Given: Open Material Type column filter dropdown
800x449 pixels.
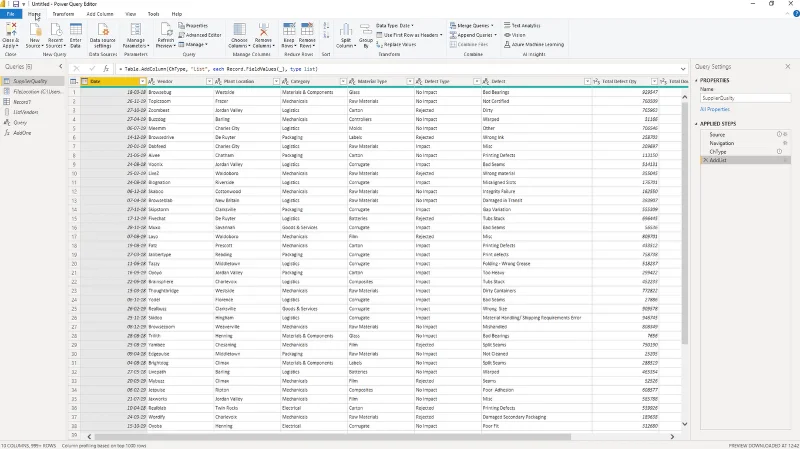Looking at the screenshot, I should tap(410, 82).
